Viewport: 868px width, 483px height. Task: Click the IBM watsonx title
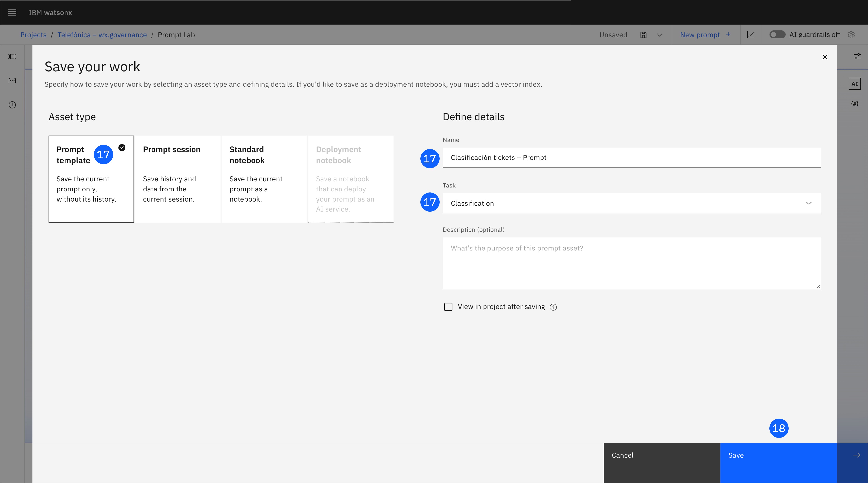[50, 12]
